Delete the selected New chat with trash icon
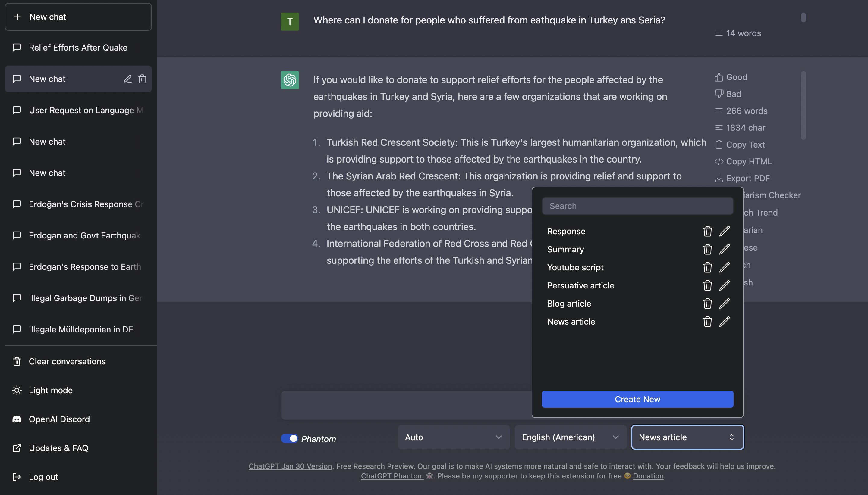Screen dimensions: 868x495 click(142, 79)
